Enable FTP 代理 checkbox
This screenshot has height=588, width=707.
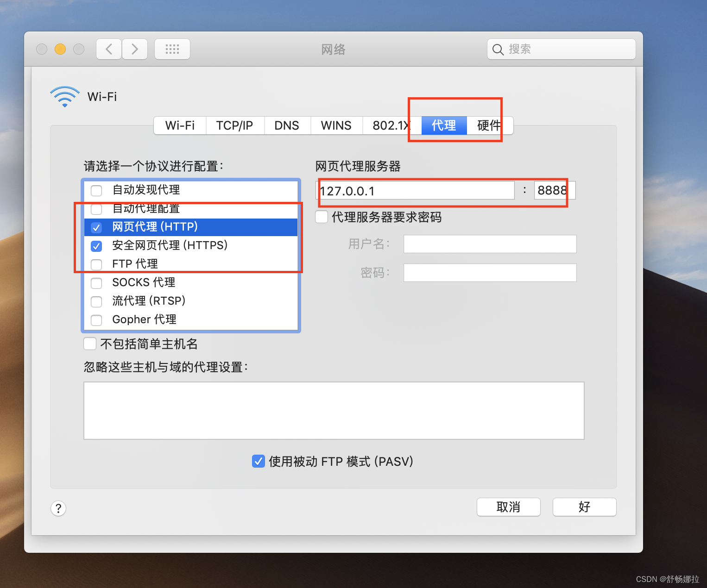(96, 264)
